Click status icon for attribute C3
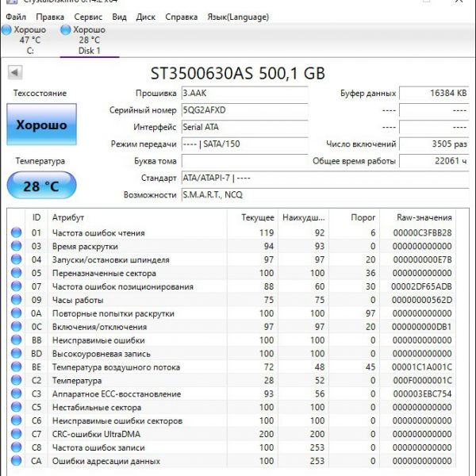The width and height of the screenshot is (476, 476). (x=16, y=393)
